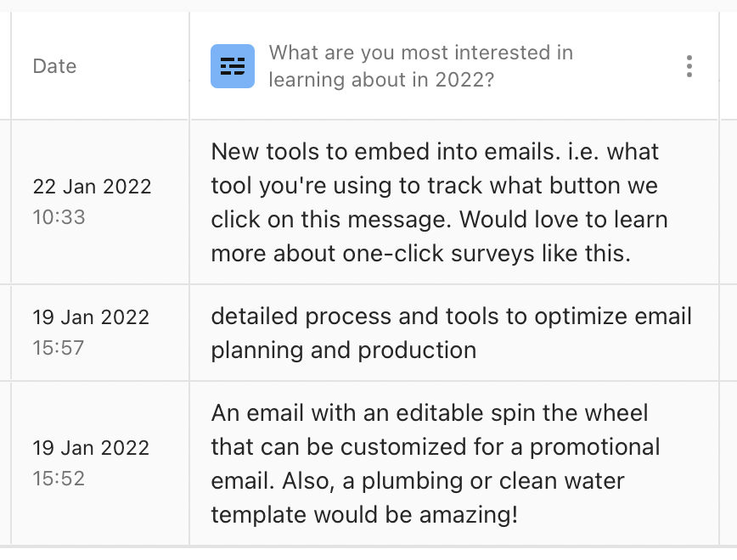Select the 'customized for a promotional' line
This screenshot has width=737, height=560.
tap(435, 446)
